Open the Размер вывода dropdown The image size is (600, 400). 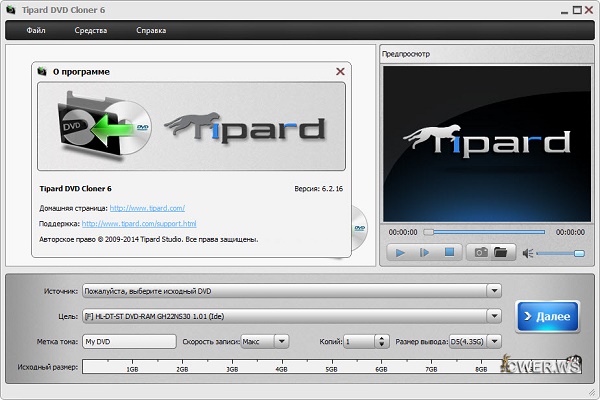(495, 341)
